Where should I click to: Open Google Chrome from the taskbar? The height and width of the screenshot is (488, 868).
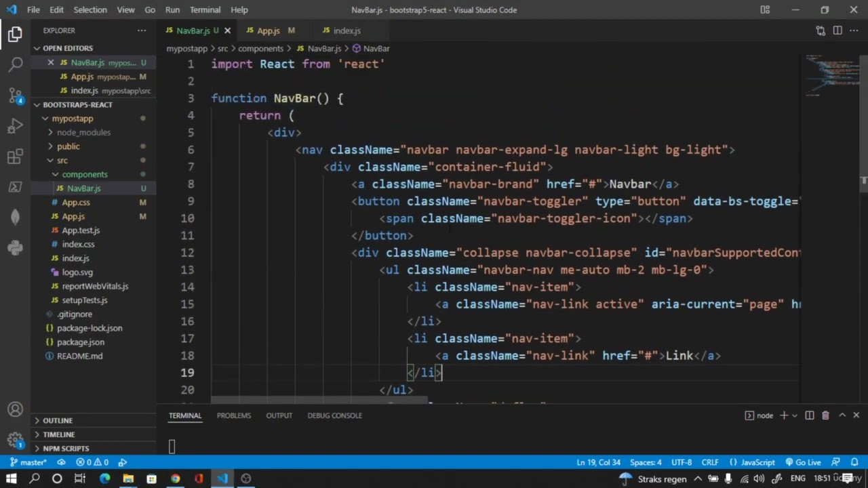(x=175, y=479)
